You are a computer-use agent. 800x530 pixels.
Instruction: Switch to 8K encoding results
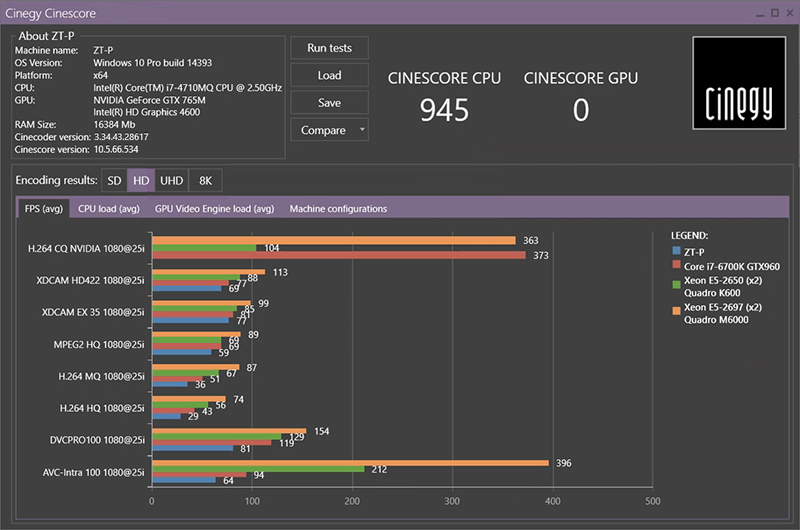pos(205,181)
